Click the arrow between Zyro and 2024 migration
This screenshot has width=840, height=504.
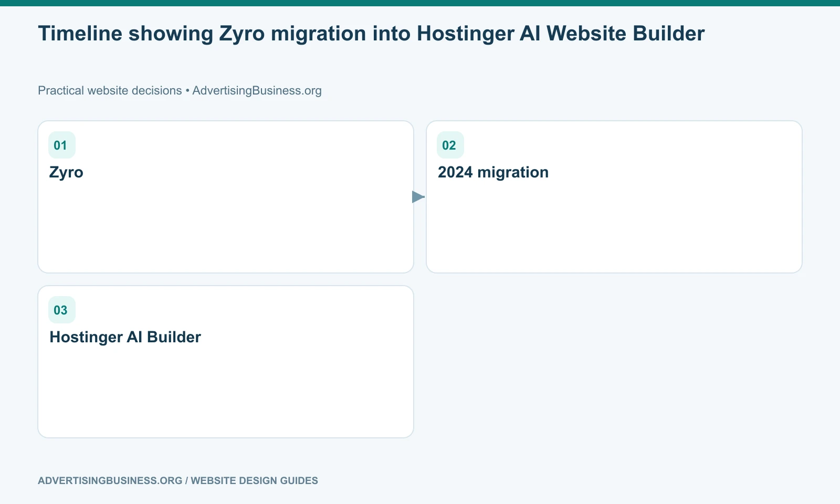[418, 197]
